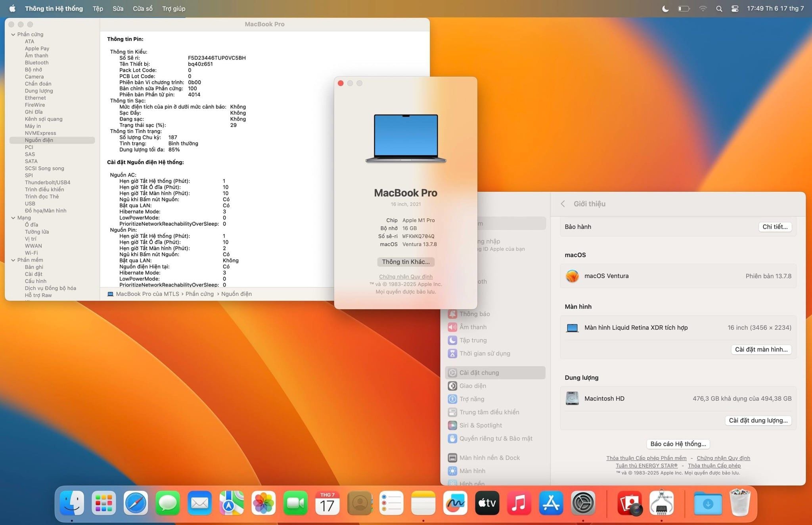The width and height of the screenshot is (812, 525).
Task: Collapse the Phần mềm section
Action: [13, 260]
